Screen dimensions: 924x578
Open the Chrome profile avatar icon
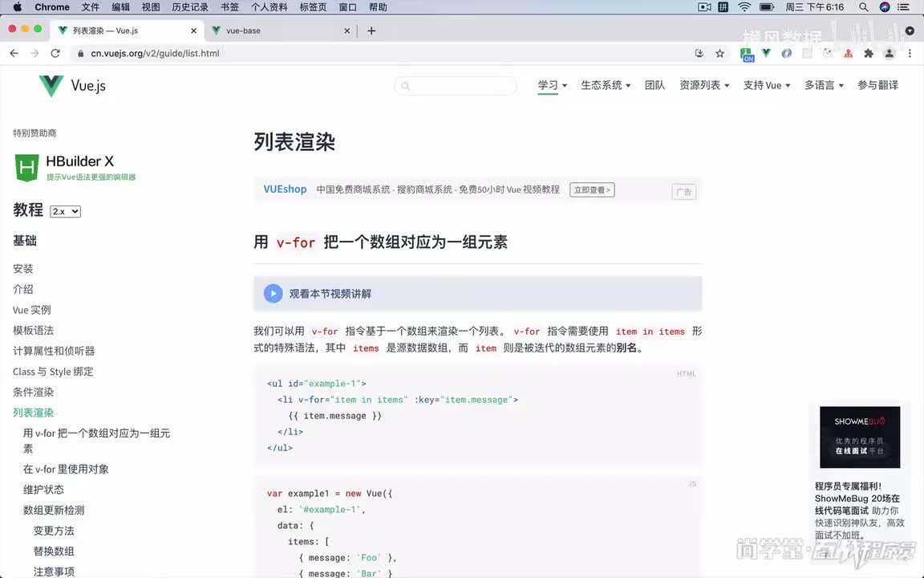[890, 53]
